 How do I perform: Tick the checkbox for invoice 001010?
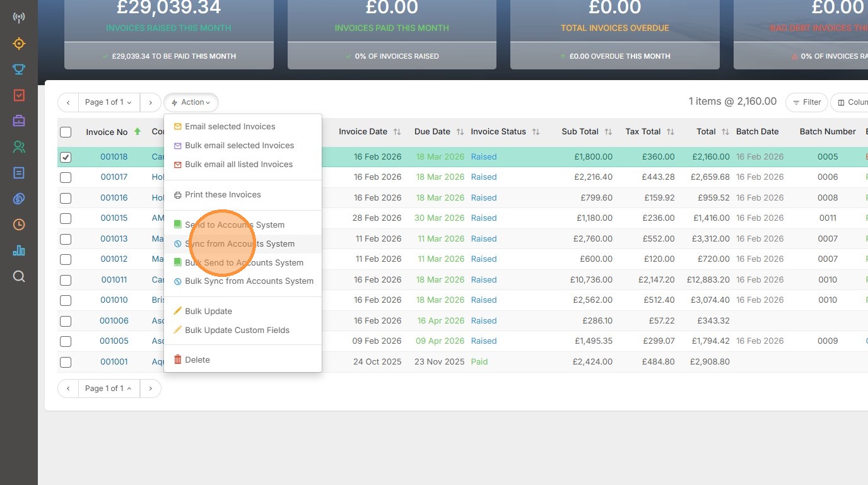(66, 301)
